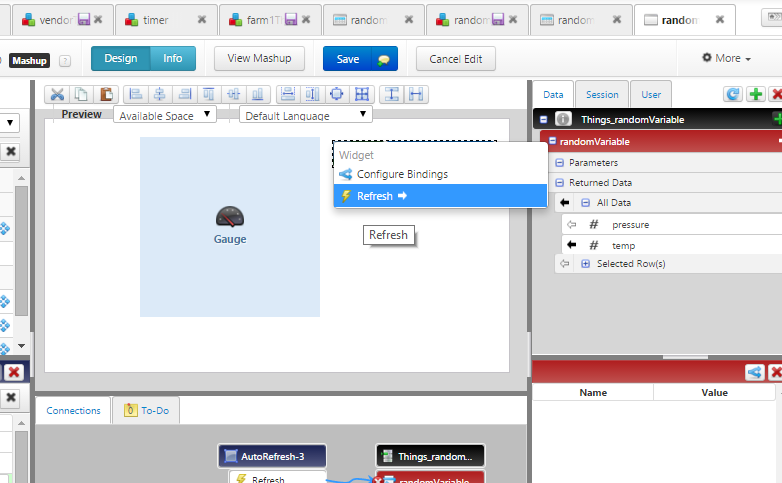Image resolution: width=782 pixels, height=483 pixels.
Task: Open the More options menu
Action: click(726, 58)
